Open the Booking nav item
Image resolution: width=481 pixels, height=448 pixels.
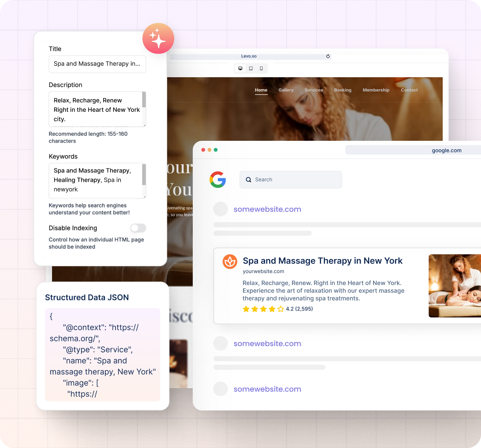[x=342, y=90]
